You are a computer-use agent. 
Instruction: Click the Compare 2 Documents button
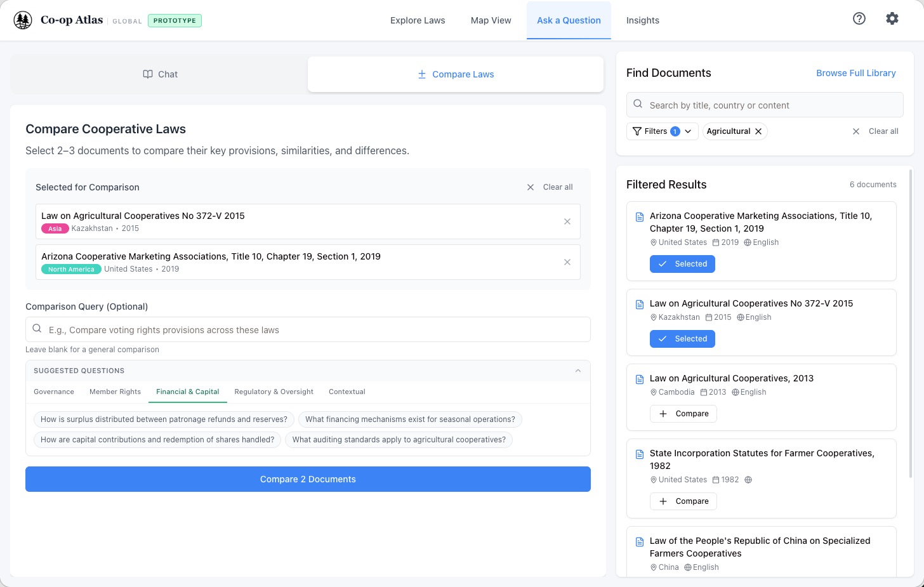[x=308, y=479]
